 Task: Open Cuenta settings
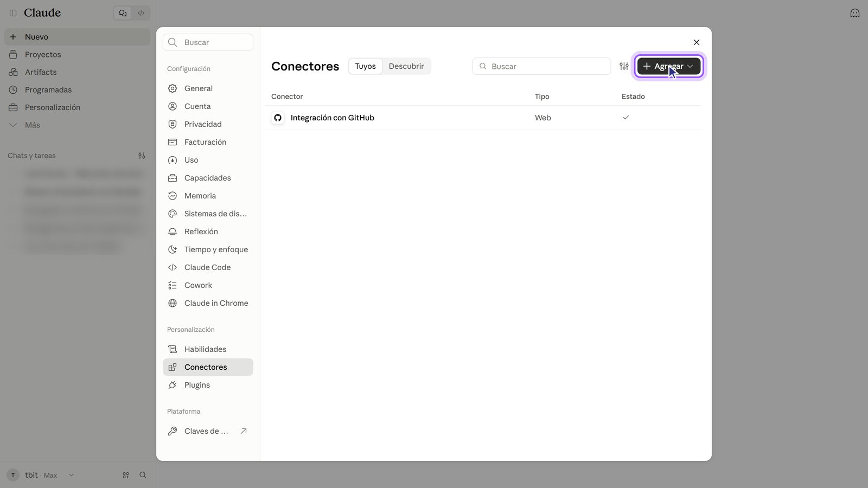(208, 106)
